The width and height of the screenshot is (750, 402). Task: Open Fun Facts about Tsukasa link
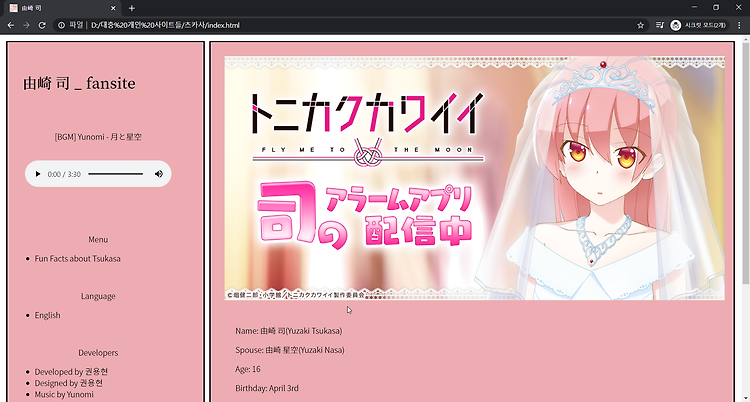tap(77, 258)
